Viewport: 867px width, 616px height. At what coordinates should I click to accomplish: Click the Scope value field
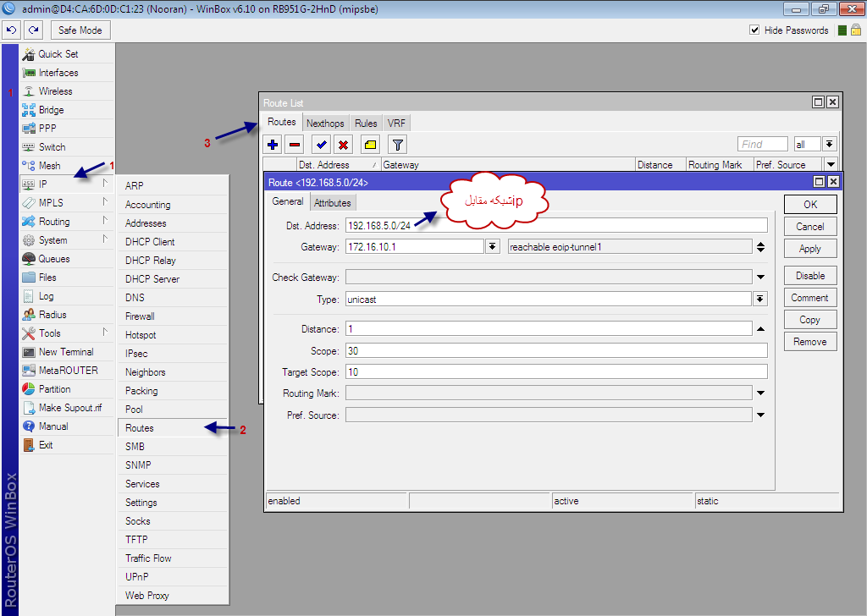pyautogui.click(x=556, y=351)
